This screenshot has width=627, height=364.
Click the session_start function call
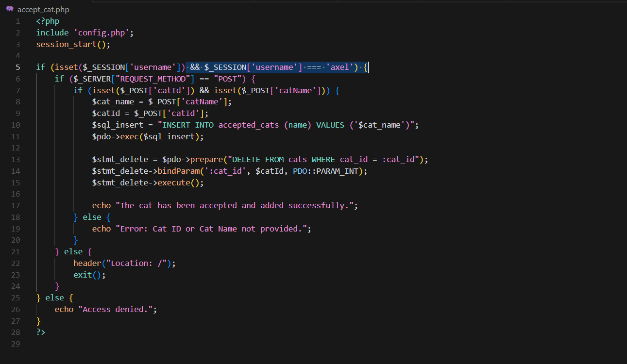coord(68,44)
